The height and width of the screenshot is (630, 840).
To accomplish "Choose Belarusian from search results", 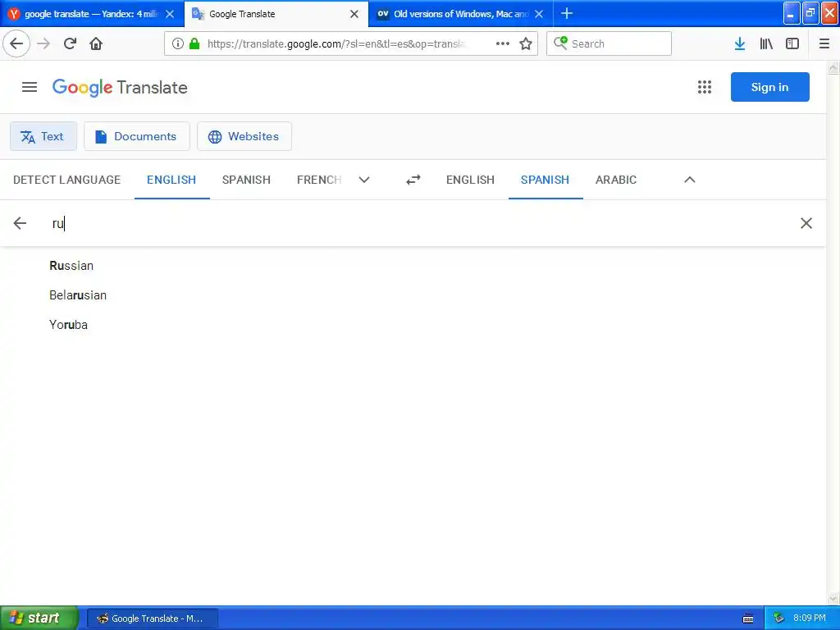I will pyautogui.click(x=78, y=295).
